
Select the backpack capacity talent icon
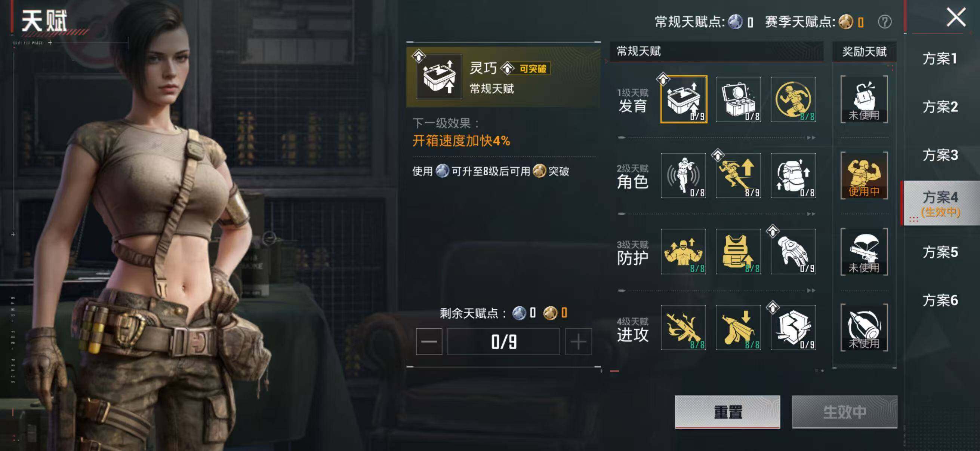(793, 175)
